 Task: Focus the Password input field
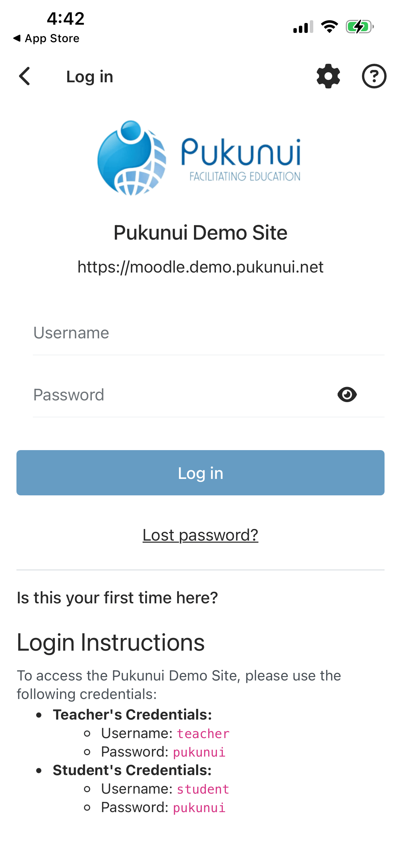(x=178, y=395)
